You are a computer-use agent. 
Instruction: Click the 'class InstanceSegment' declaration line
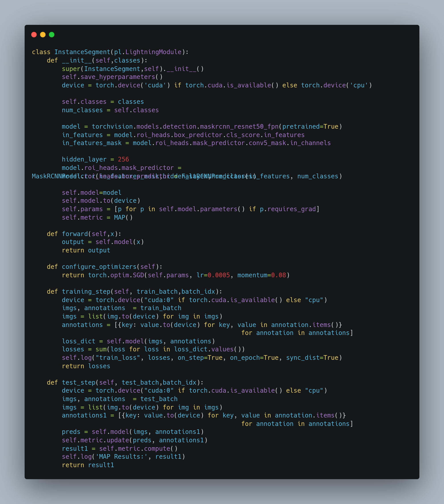[x=110, y=52]
